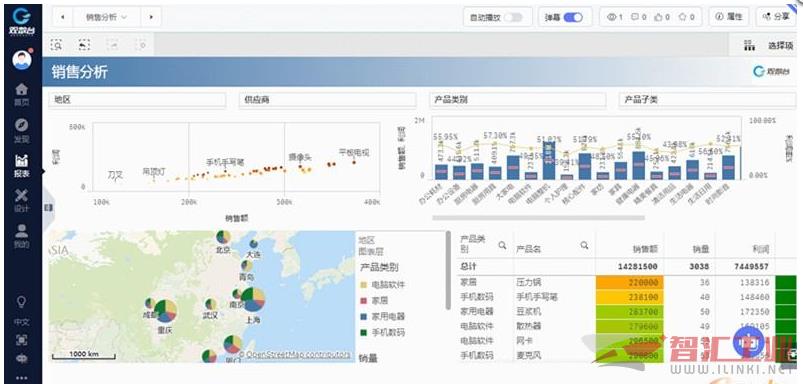Search the 产品名 table column
Viewport: 803px width, 384px height.
pyautogui.click(x=584, y=245)
